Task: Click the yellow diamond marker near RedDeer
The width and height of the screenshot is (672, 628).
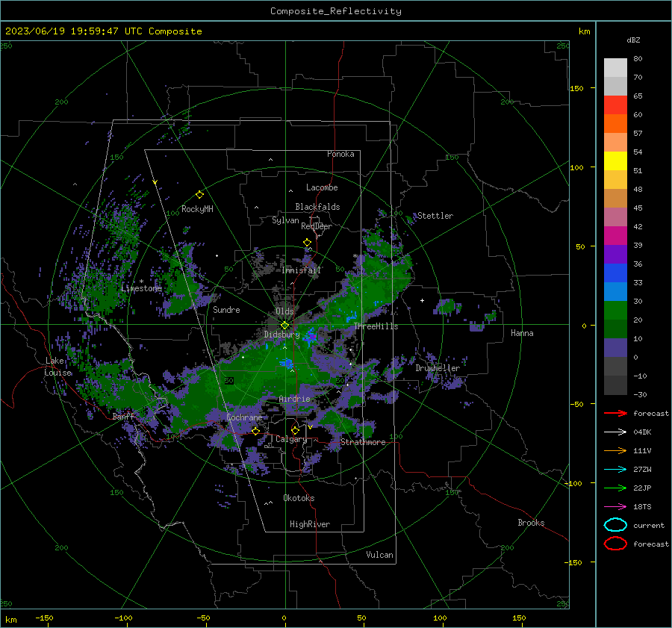Action: point(307,243)
